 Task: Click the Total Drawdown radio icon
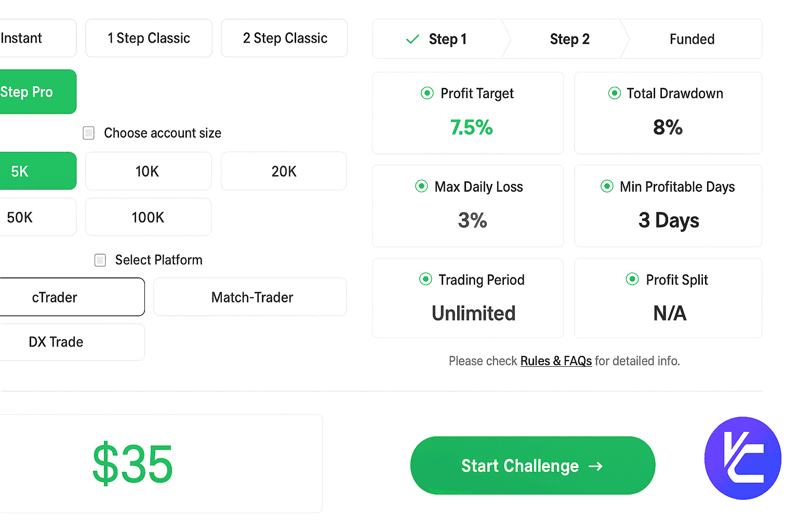[614, 93]
